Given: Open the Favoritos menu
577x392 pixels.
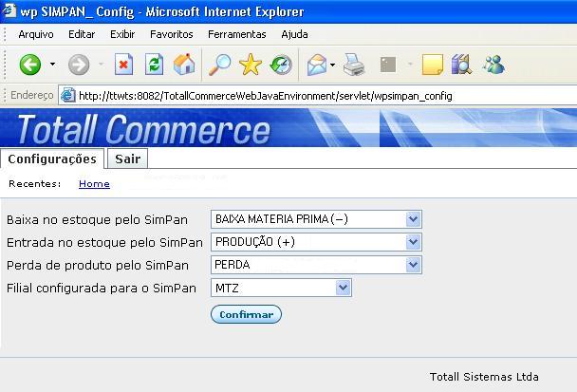Looking at the screenshot, I should pos(172,34).
